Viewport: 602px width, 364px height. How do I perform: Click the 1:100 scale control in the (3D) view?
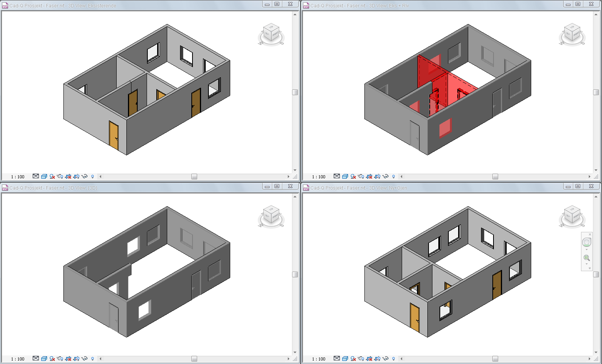(17, 359)
